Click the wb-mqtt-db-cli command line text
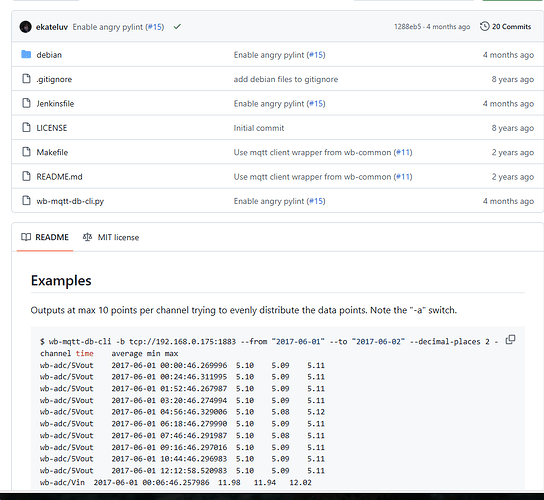Image resolution: width=544 pixels, height=500 pixels. 269,342
